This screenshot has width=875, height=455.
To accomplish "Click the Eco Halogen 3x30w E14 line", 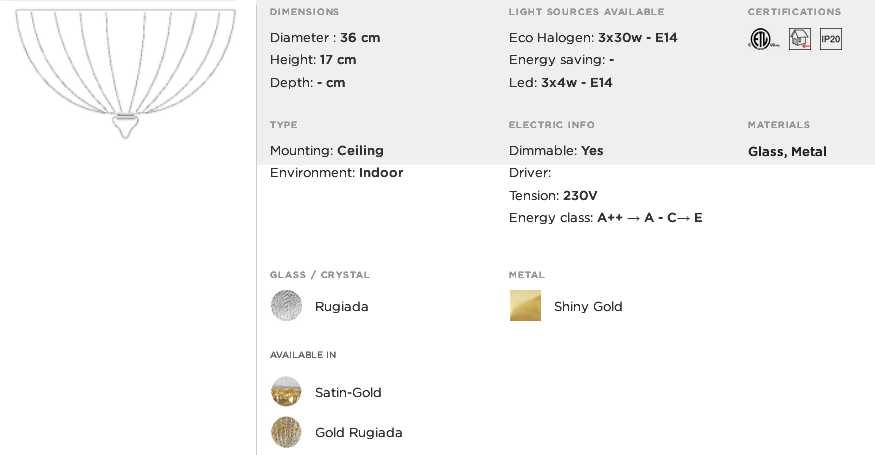I will click(x=593, y=37).
